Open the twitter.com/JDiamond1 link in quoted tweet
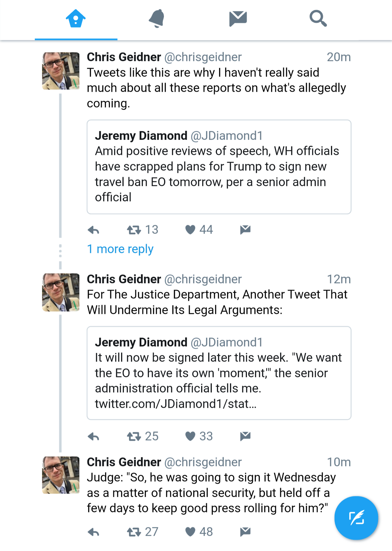 point(175,404)
